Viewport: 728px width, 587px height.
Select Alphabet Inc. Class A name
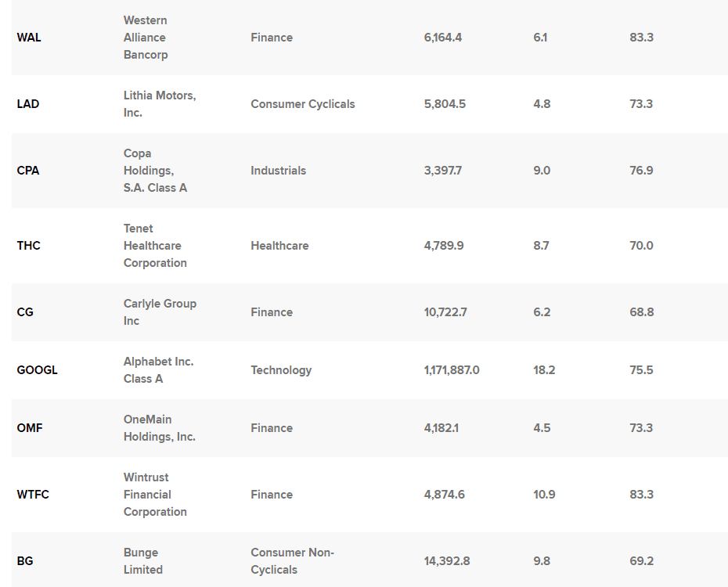158,370
